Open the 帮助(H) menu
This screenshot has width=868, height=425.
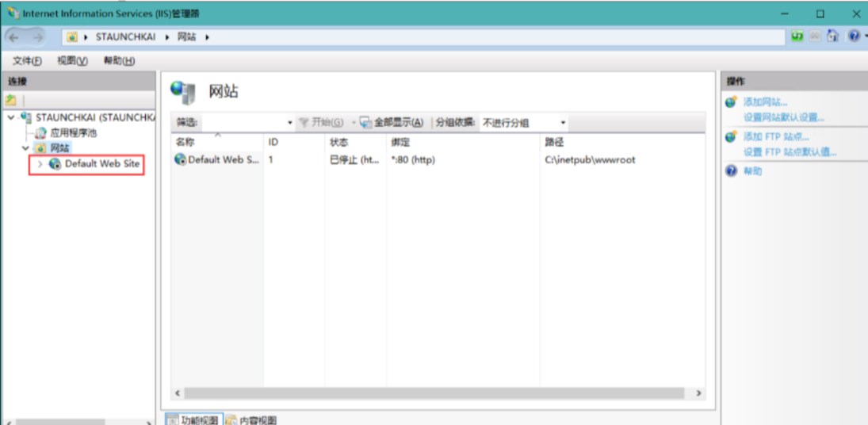(120, 61)
